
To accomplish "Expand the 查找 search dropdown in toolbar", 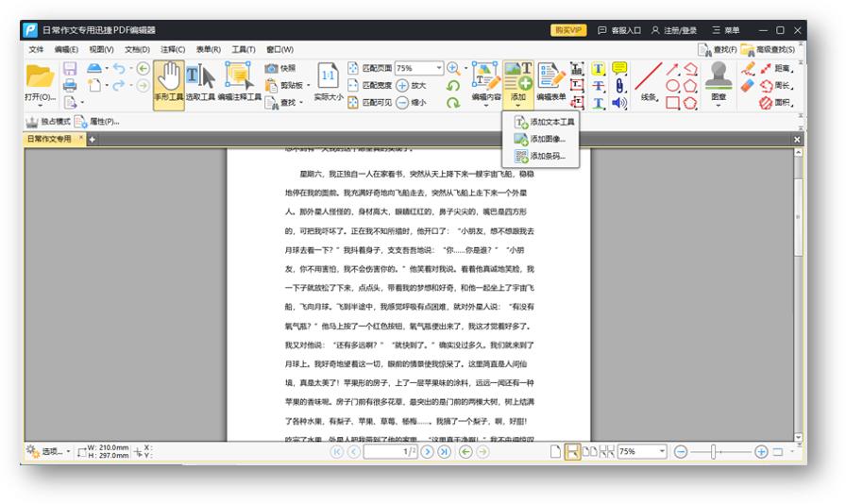I will pos(301,102).
